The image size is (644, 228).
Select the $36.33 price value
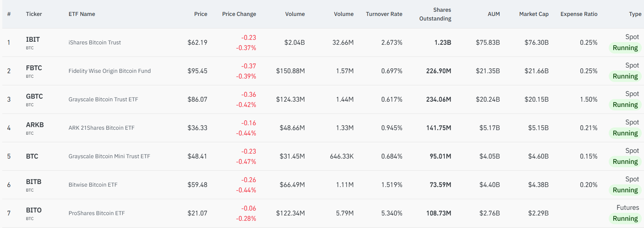click(x=197, y=128)
